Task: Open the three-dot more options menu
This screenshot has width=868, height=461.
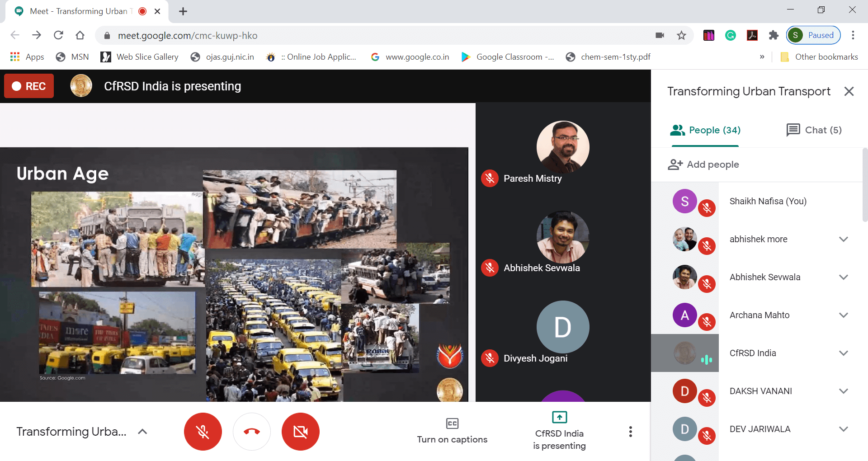Action: 630,432
